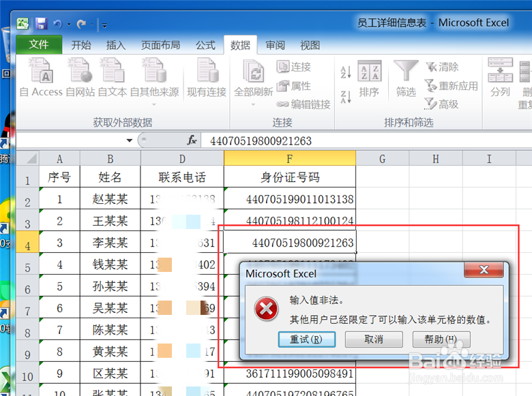Click cell containing 李某某
This screenshot has height=396, width=532.
110,242
